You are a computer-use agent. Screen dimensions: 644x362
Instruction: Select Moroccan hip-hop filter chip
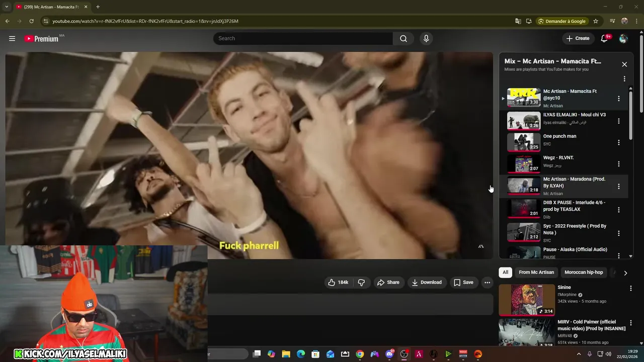(x=584, y=273)
